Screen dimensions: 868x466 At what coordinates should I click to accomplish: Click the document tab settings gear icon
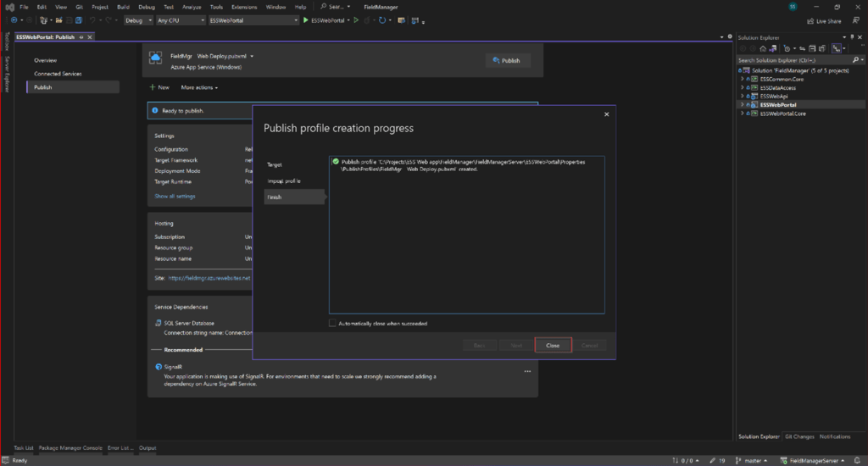pos(730,36)
